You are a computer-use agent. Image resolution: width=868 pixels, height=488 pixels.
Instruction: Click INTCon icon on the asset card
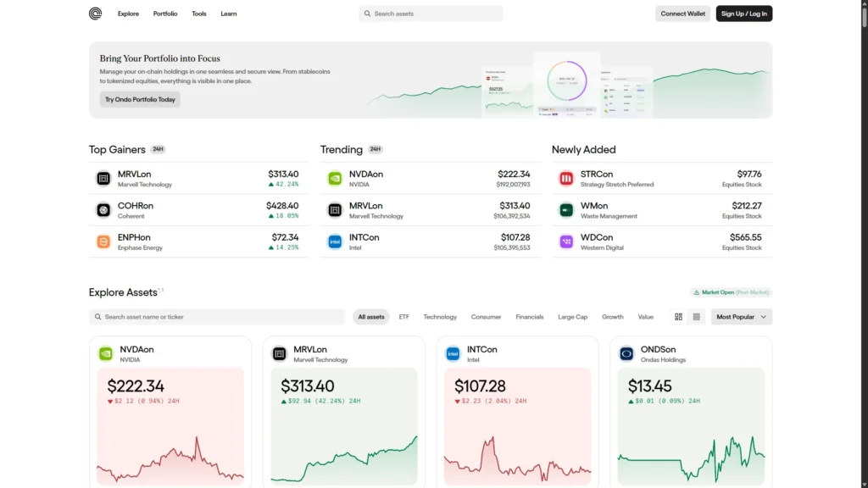453,353
